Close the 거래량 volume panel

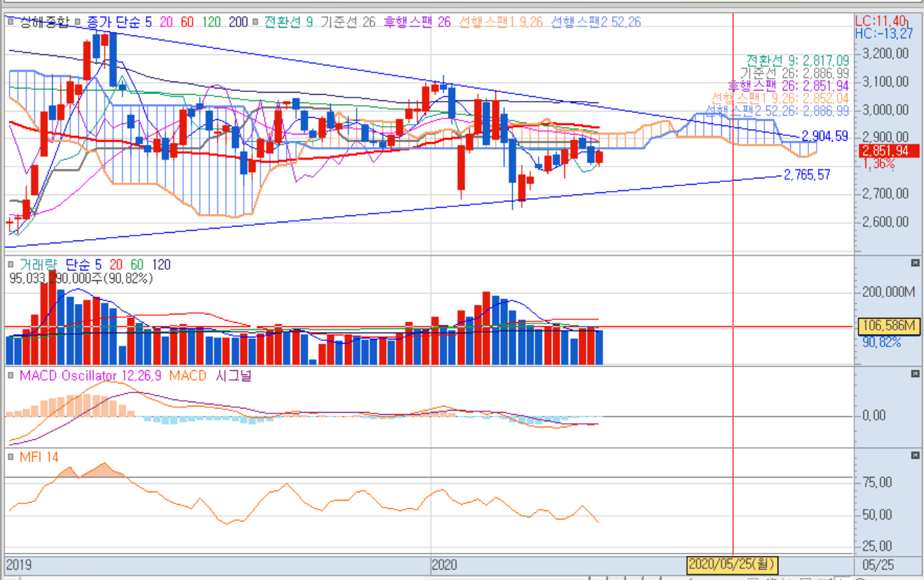click(915, 263)
